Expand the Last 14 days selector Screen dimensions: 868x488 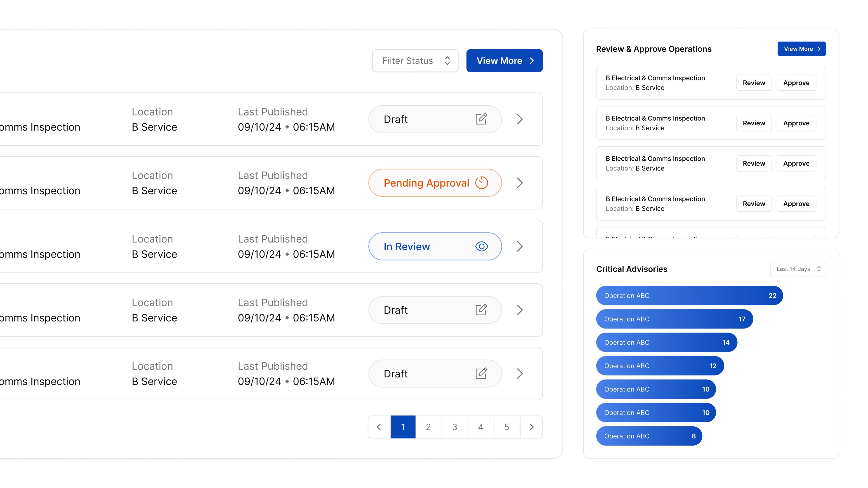[x=797, y=269]
